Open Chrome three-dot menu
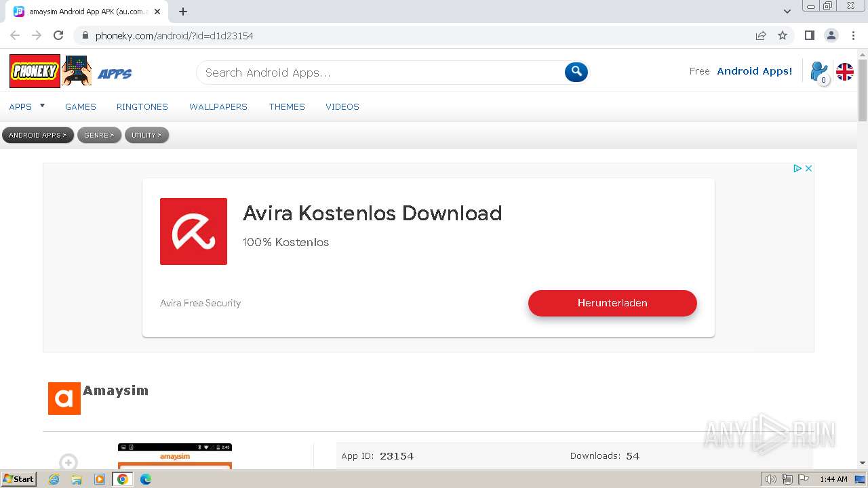Viewport: 868px width, 488px height. click(852, 35)
